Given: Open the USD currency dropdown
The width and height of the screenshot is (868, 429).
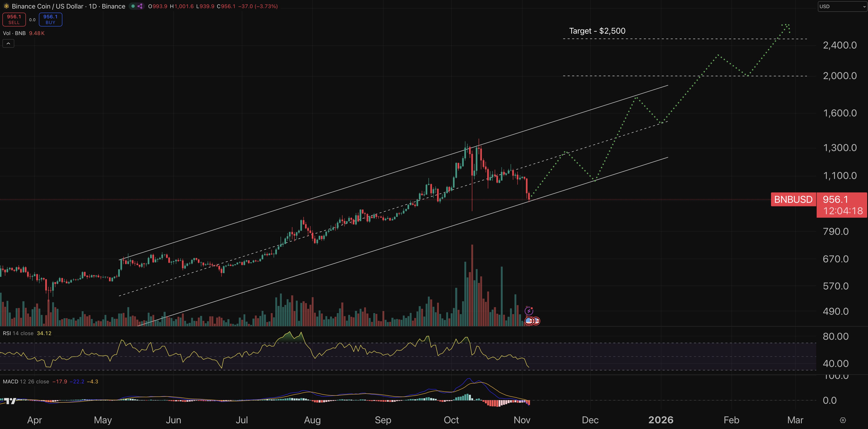Looking at the screenshot, I should (x=842, y=6).
